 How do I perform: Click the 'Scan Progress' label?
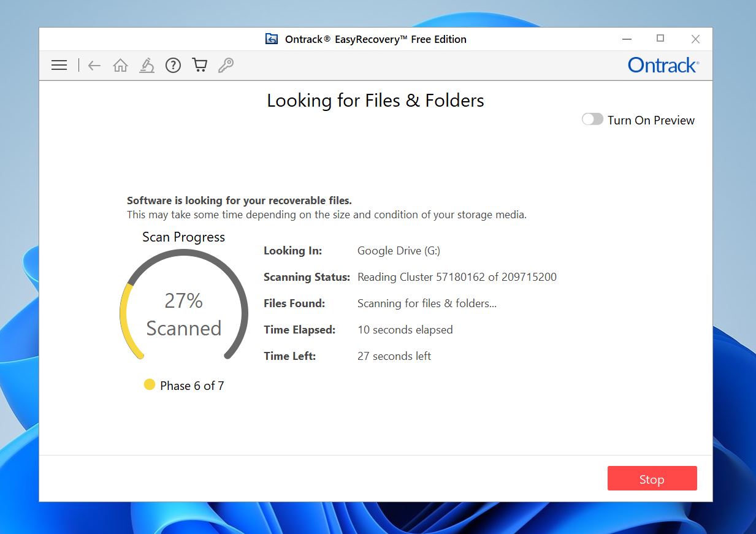pyautogui.click(x=183, y=237)
